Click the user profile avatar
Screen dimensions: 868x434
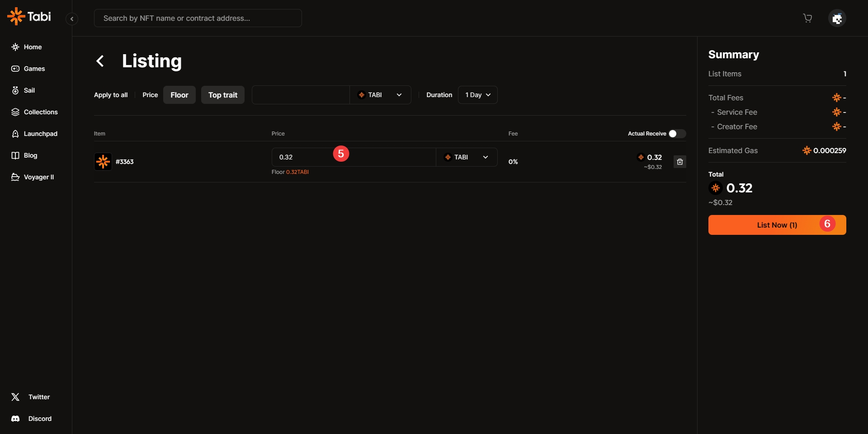click(x=837, y=19)
